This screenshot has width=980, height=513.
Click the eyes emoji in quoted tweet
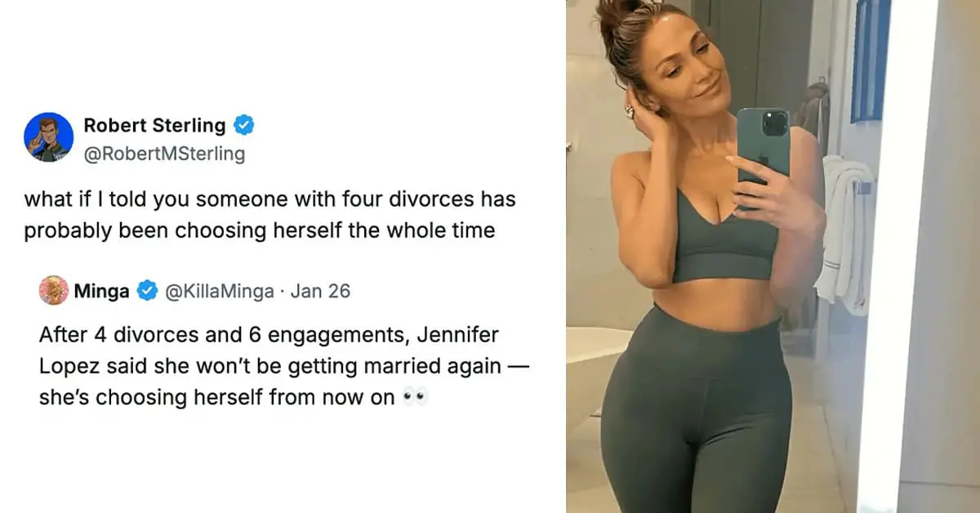(416, 398)
